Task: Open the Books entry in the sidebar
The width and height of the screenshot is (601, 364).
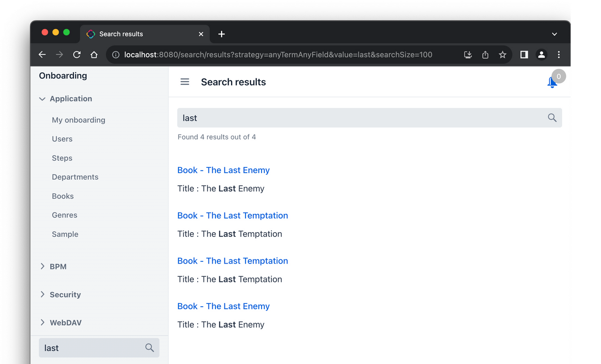Action: coord(62,196)
